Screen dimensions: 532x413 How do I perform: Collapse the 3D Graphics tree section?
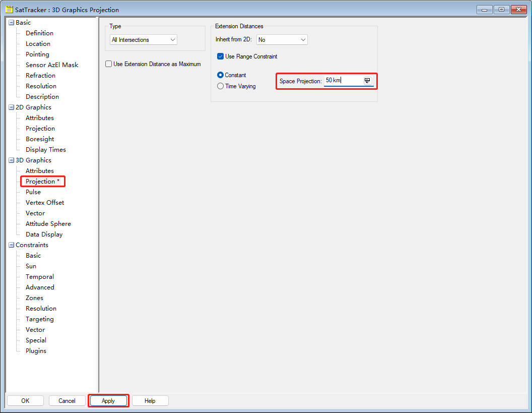11,160
